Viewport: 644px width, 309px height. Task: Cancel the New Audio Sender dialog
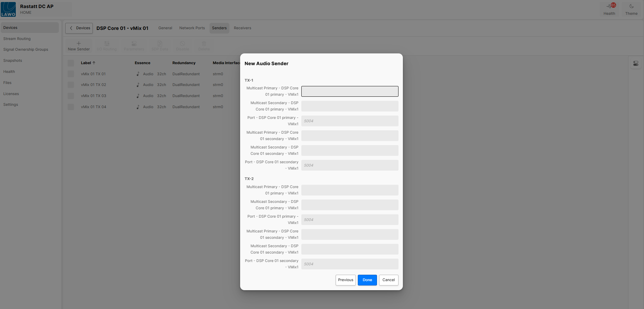tap(388, 280)
